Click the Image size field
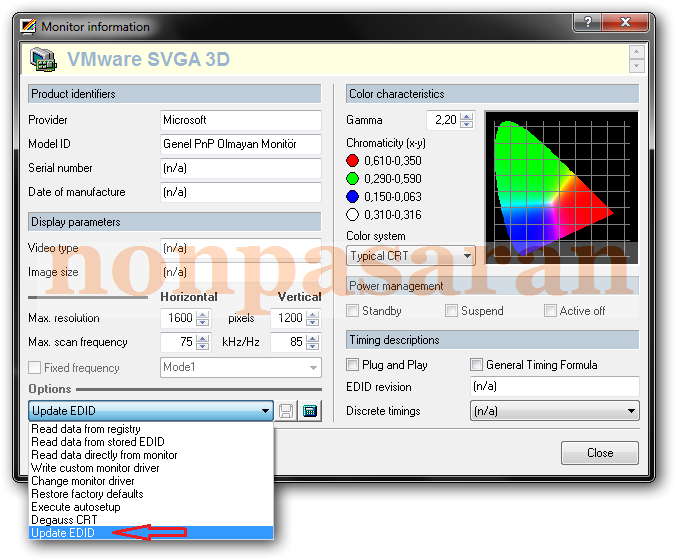Image resolution: width=676 pixels, height=560 pixels. tap(241, 272)
